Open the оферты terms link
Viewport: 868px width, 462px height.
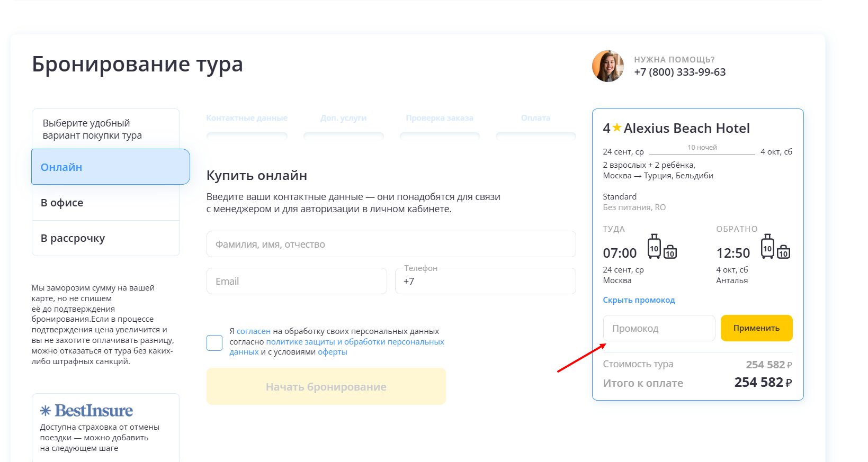coord(332,352)
